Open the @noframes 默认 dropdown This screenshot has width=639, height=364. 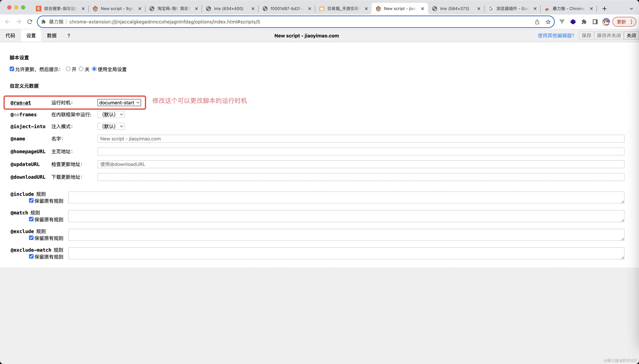click(x=111, y=114)
